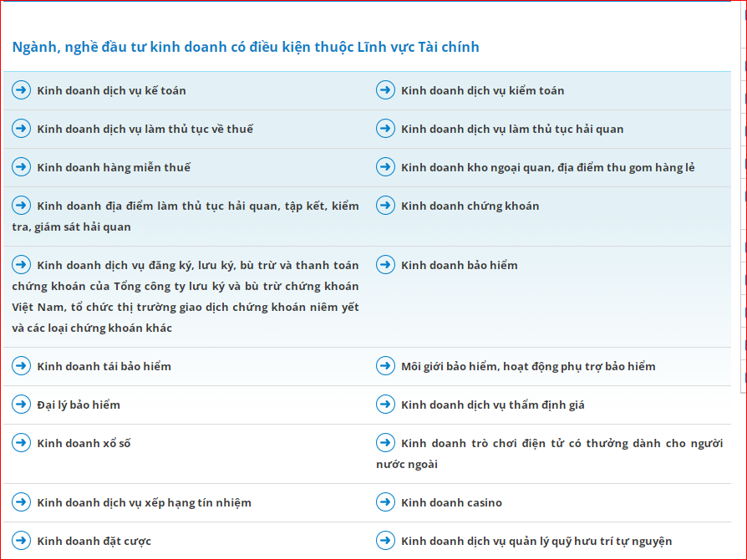Click arrow icon beside Kinh doanh tái bảo hiểm

click(22, 366)
